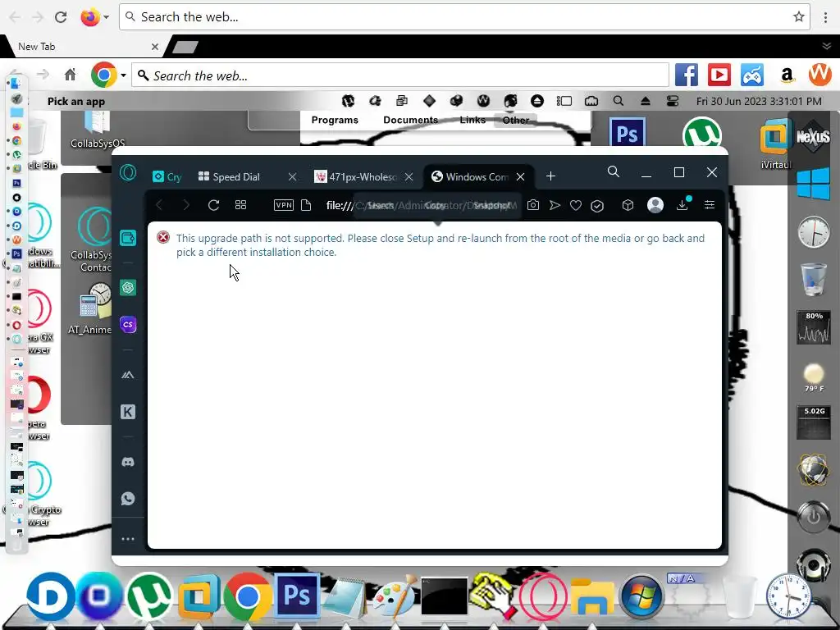Open the purple CS sidebar icon

128,325
